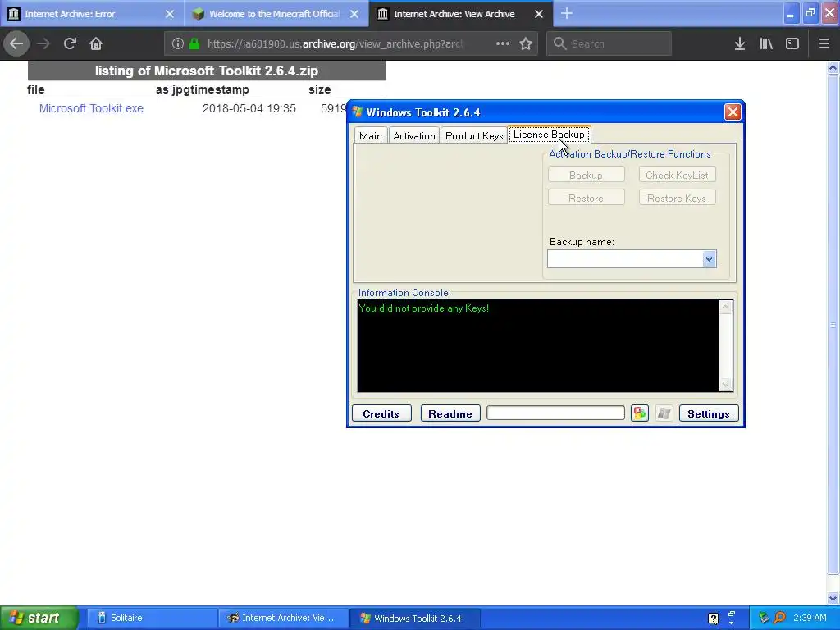Click the 2:39 AM clock
840x630 pixels.
(810, 618)
